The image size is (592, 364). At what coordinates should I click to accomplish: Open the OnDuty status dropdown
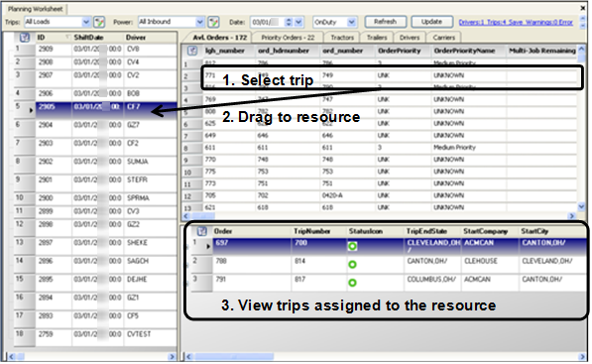point(351,22)
